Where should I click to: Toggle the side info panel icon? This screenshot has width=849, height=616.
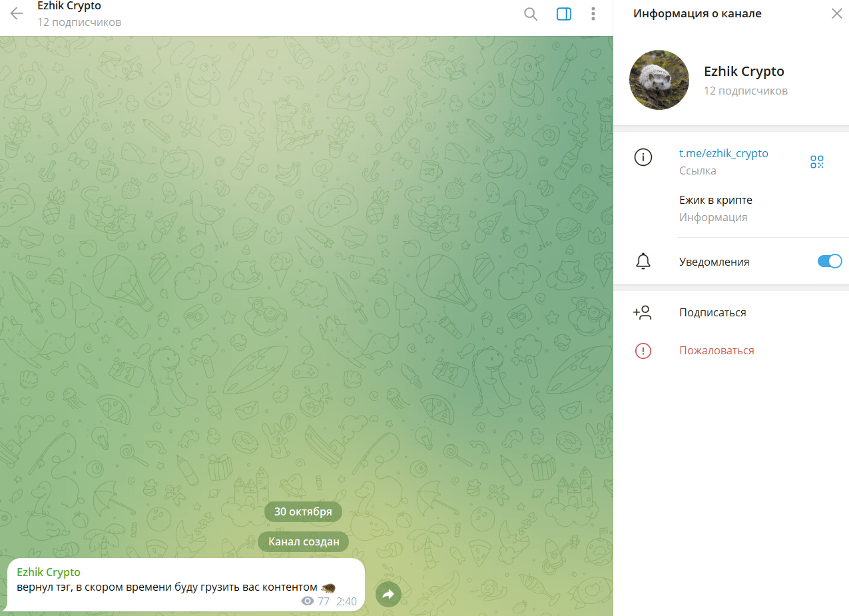point(564,14)
